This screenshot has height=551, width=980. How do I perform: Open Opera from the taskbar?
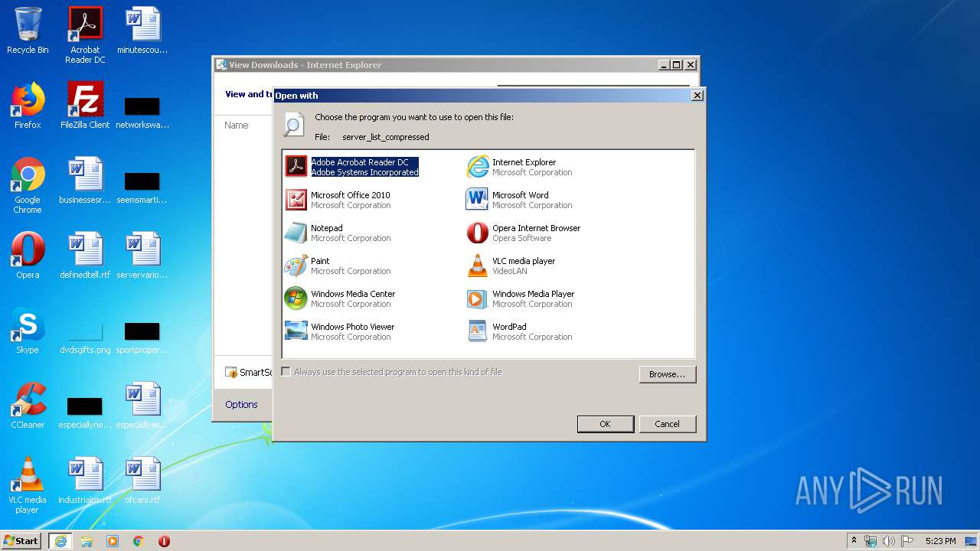click(x=164, y=541)
